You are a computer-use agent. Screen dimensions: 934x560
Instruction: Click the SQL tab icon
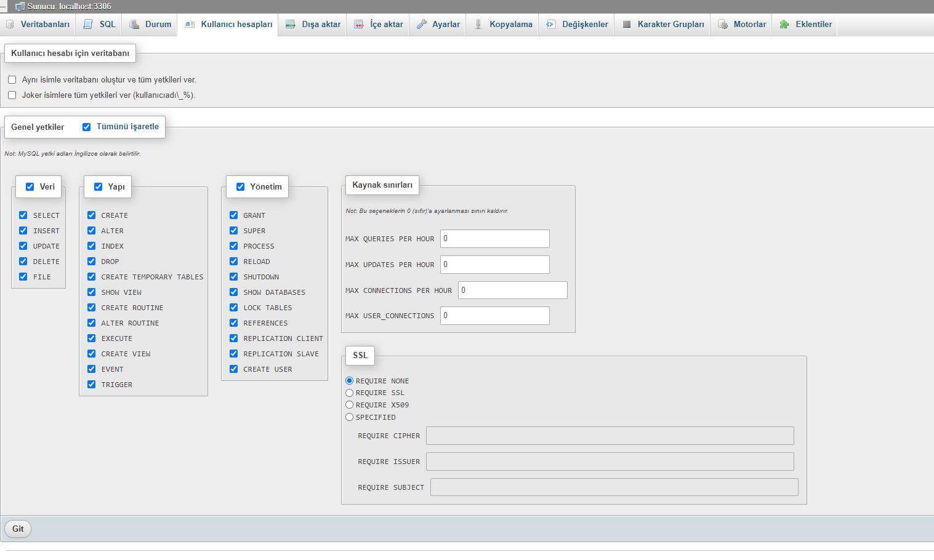coord(88,25)
